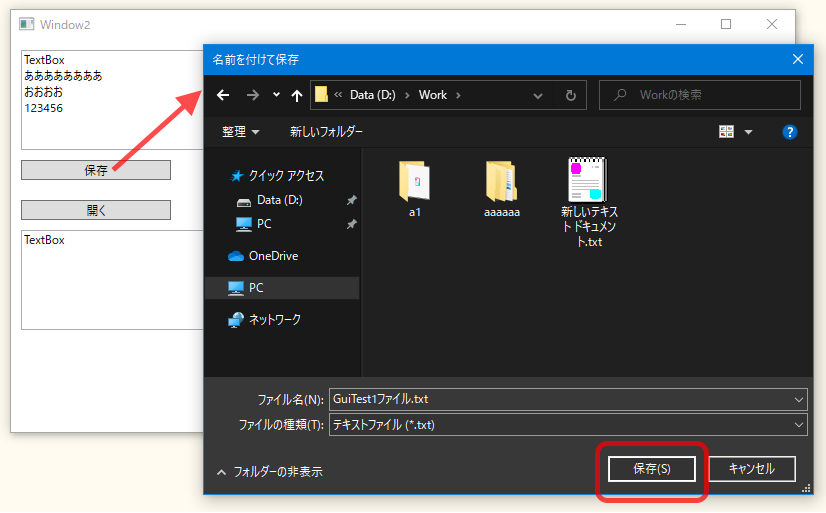
Task: Select 新しいテキスト ドキュメント.txt file
Action: tap(589, 203)
